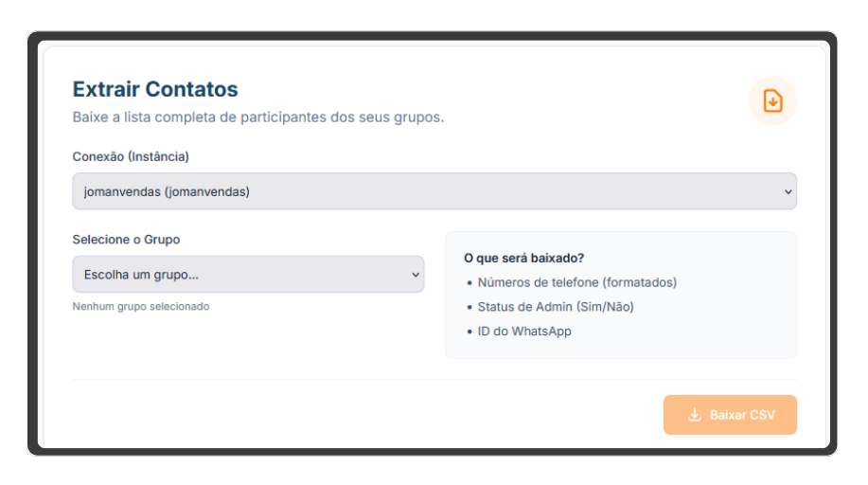Click the "Nenhum grupo selecionado" hint text
Viewport: 868px width, 485px height.
coord(141,307)
